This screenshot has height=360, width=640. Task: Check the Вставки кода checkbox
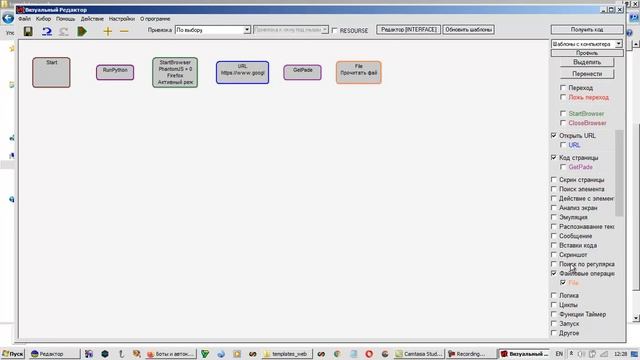(x=554, y=245)
